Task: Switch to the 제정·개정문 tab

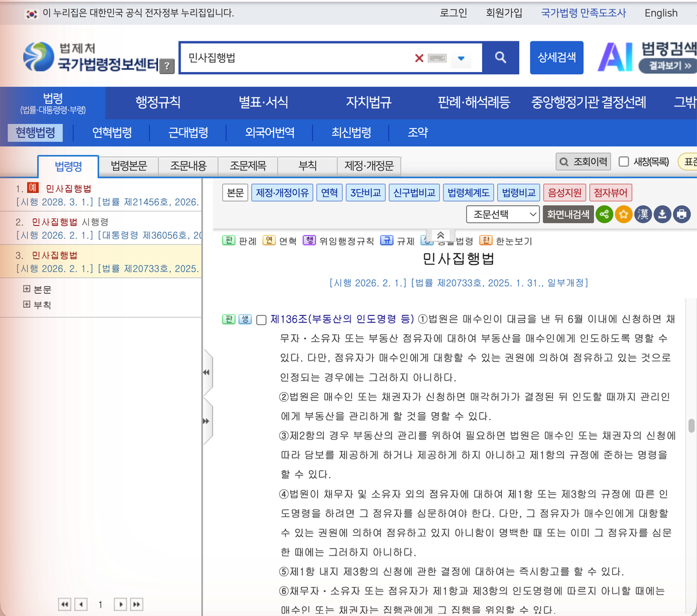Action: [x=369, y=166]
